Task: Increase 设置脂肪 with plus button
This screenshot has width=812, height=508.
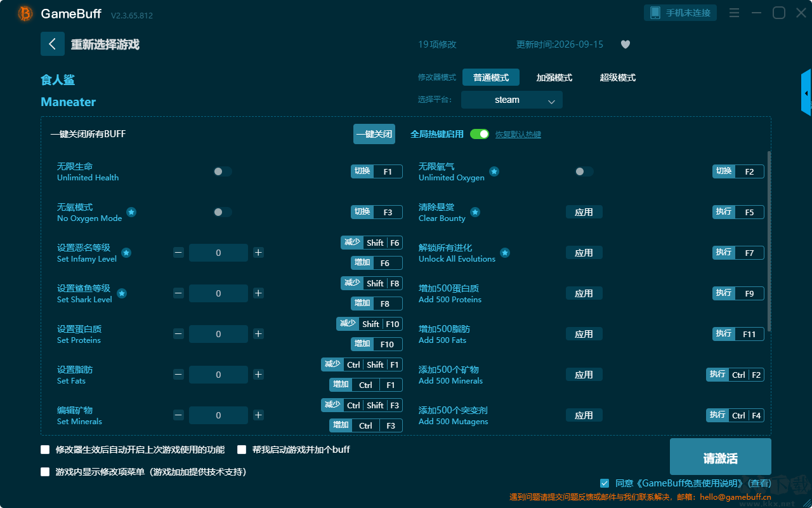Action: 258,375
